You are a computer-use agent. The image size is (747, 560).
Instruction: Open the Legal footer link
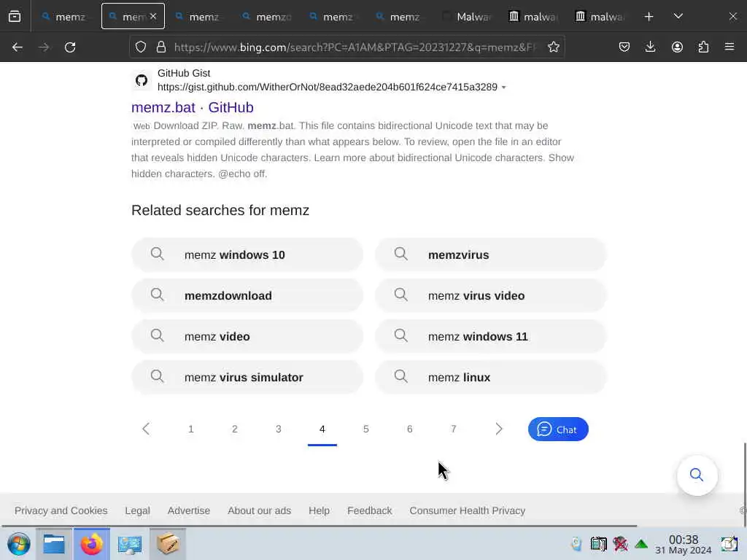(x=137, y=510)
